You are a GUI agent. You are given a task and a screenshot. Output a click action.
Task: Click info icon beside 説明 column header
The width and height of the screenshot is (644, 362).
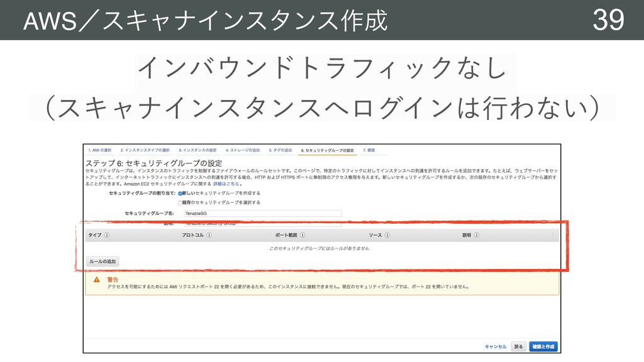point(477,235)
